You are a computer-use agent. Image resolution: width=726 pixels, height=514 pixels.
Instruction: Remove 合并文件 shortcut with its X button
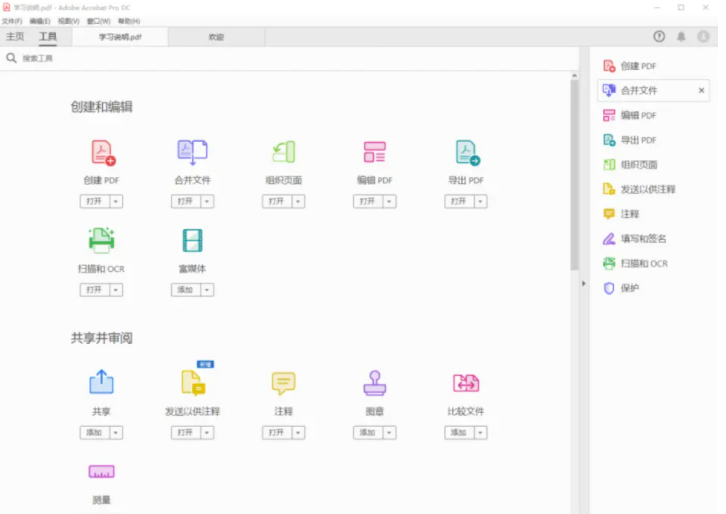pos(702,90)
